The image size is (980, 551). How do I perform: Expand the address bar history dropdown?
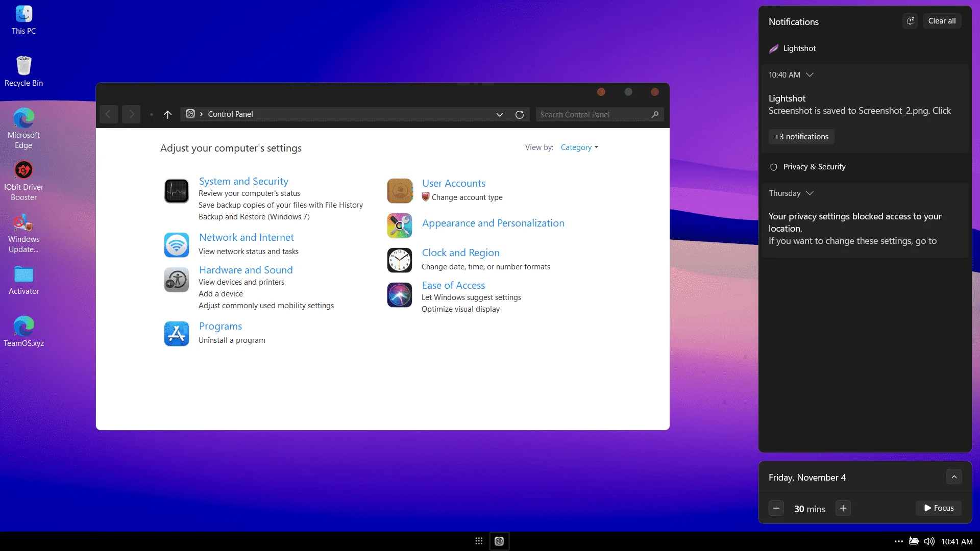click(500, 115)
